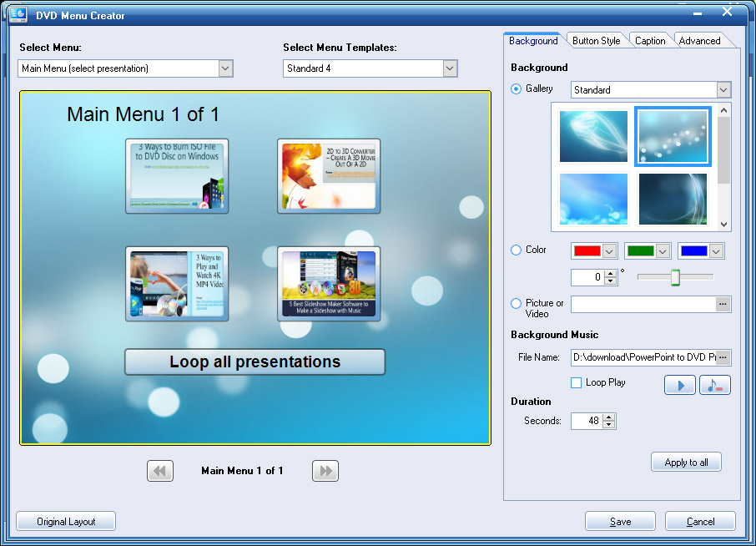Click the Apply to all button

click(686, 463)
